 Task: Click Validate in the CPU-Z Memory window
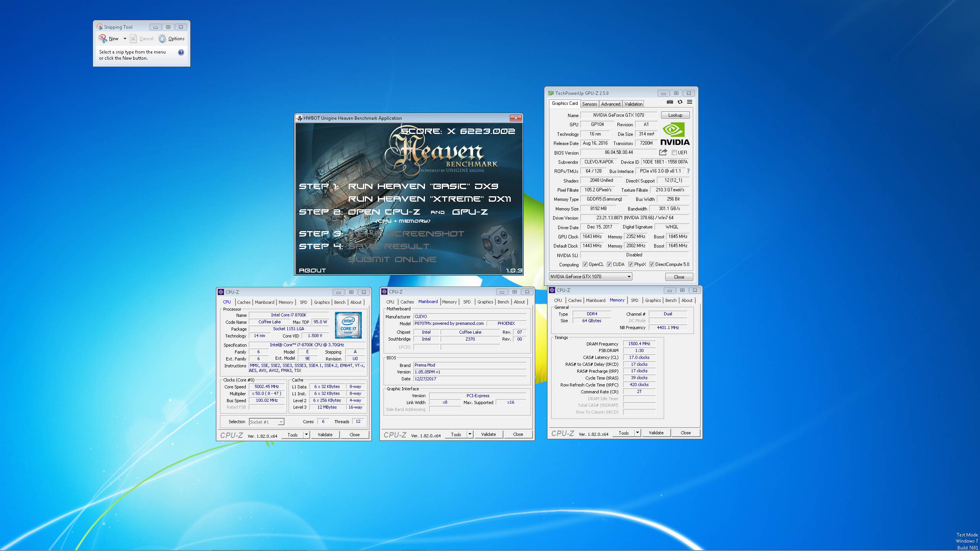pos(656,433)
